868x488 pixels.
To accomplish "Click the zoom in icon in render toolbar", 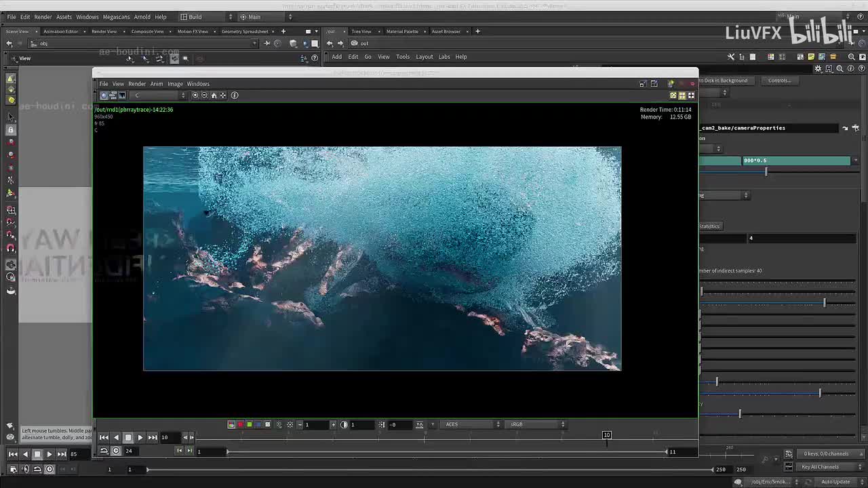I will pos(195,95).
